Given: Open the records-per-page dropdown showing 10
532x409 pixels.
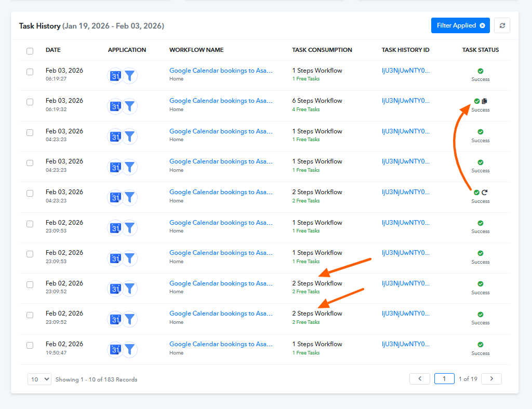Looking at the screenshot, I should (39, 379).
